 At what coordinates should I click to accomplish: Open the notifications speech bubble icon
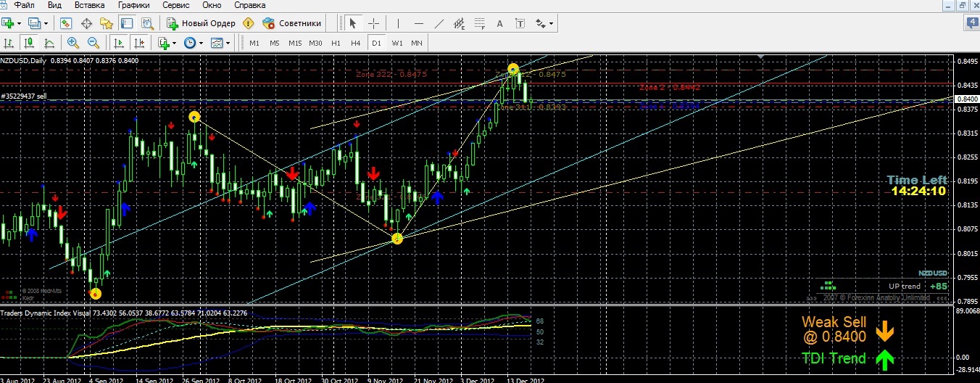point(971,23)
